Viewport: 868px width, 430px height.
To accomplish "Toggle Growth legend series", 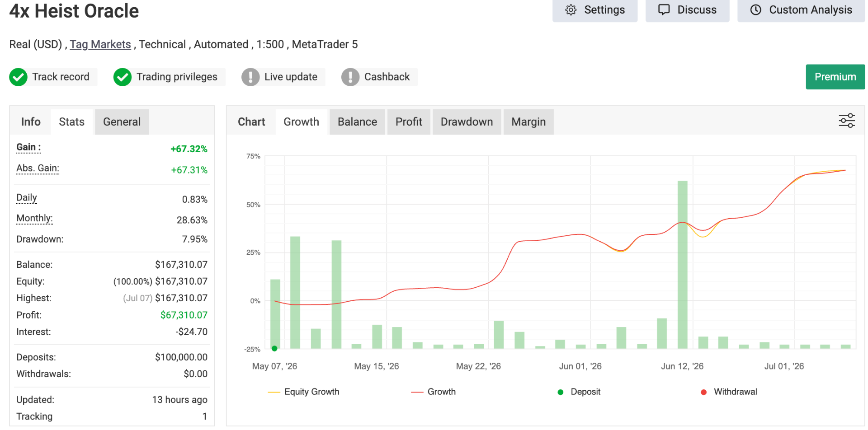I will pyautogui.click(x=434, y=392).
